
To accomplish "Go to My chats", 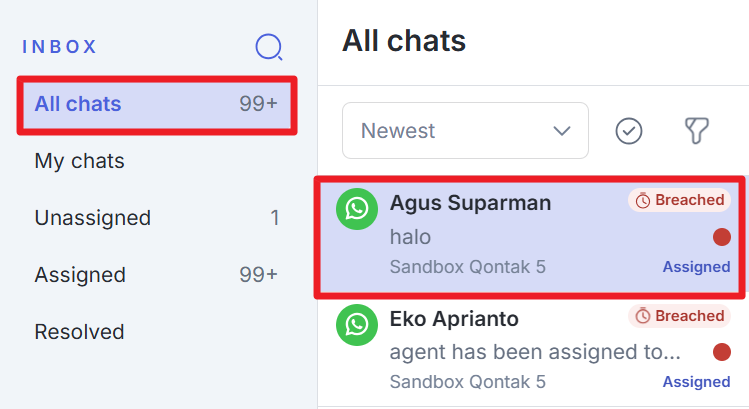I will pos(80,161).
